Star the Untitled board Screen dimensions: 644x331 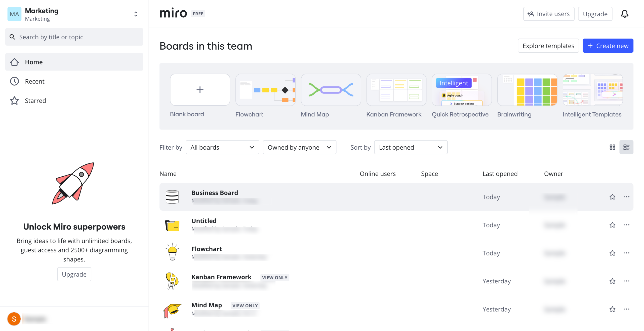coord(612,225)
